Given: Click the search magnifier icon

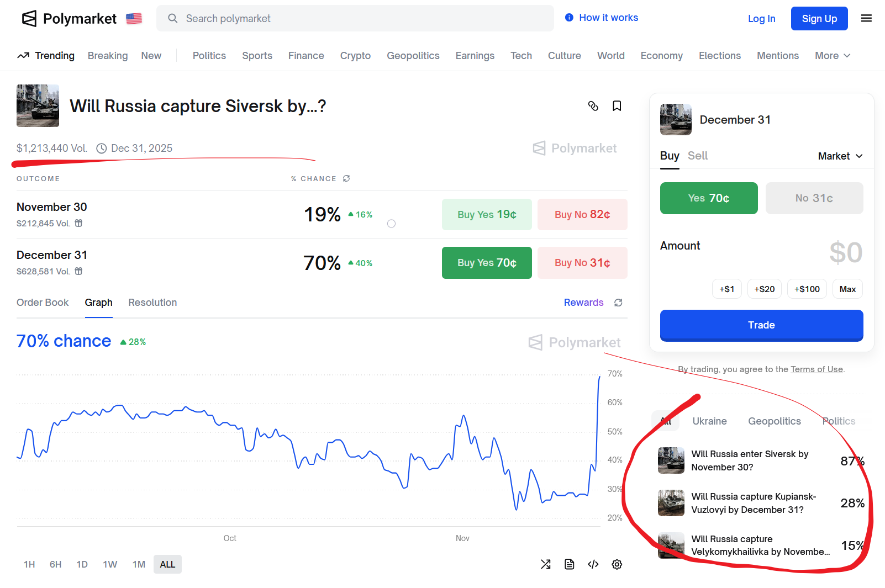Looking at the screenshot, I should pyautogui.click(x=173, y=18).
